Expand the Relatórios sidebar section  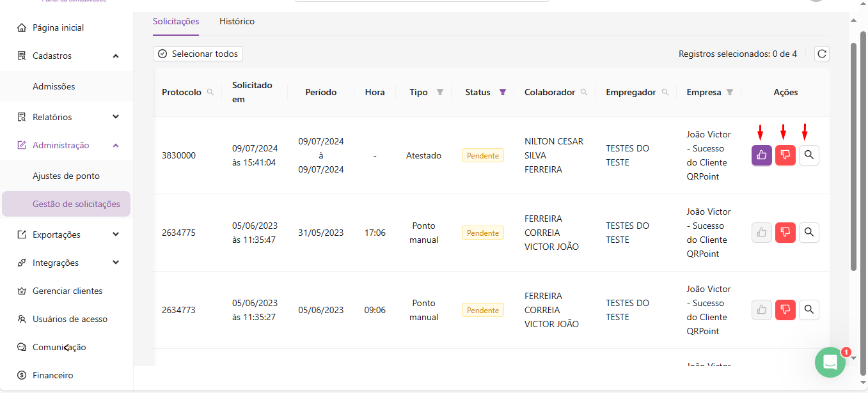(116, 117)
